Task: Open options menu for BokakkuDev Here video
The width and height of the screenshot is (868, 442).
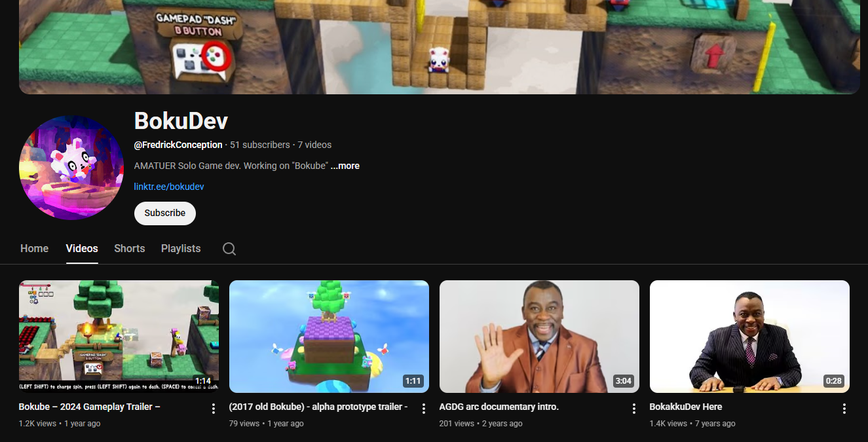Action: click(x=844, y=409)
